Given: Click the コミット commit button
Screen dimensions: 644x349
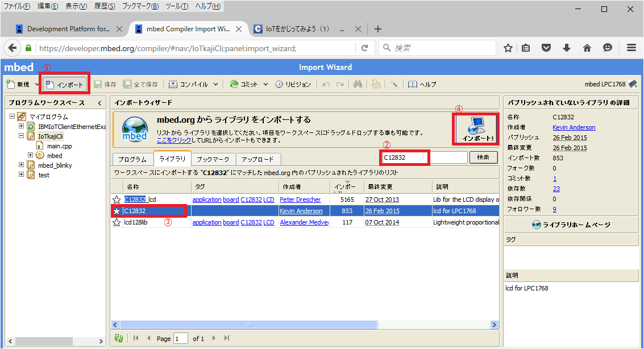Looking at the screenshot, I should tap(244, 85).
